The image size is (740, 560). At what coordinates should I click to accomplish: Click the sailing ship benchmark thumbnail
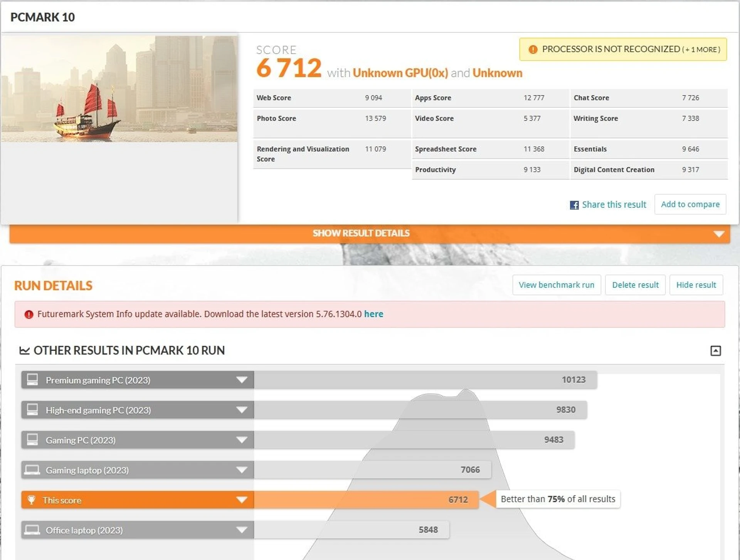(119, 89)
